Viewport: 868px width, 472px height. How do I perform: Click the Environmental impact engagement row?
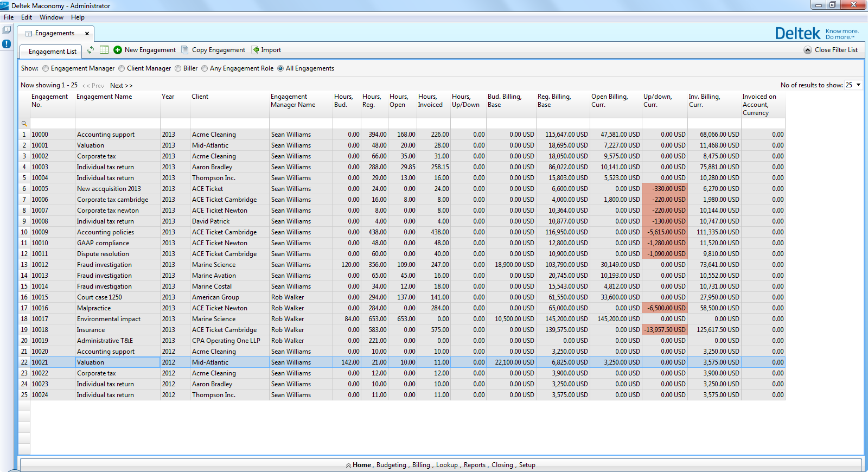coord(401,319)
